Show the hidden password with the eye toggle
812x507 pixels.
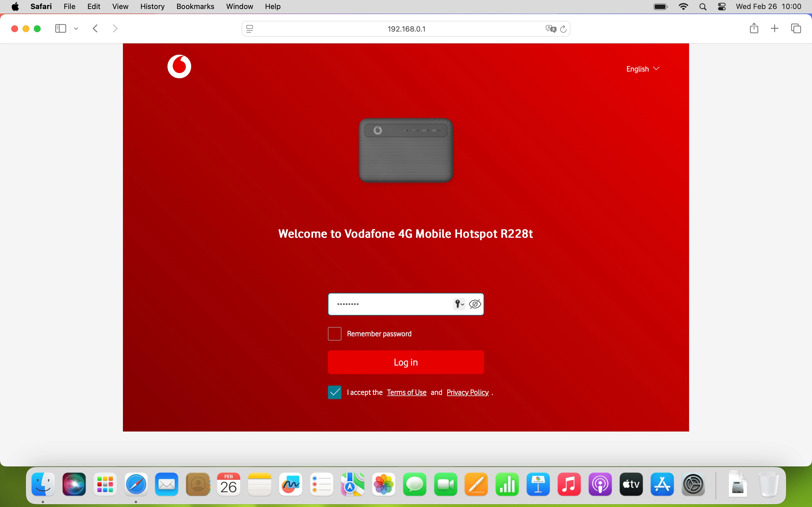[475, 304]
